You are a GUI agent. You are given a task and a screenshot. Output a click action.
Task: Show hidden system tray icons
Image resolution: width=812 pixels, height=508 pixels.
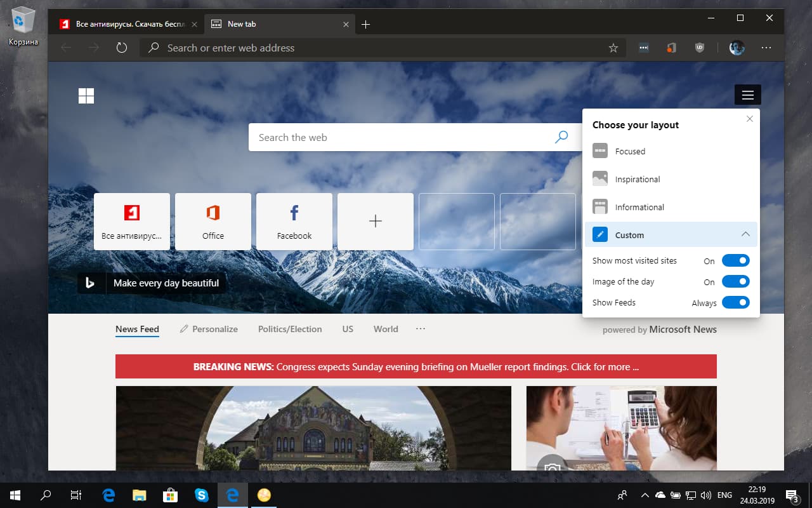[645, 495]
